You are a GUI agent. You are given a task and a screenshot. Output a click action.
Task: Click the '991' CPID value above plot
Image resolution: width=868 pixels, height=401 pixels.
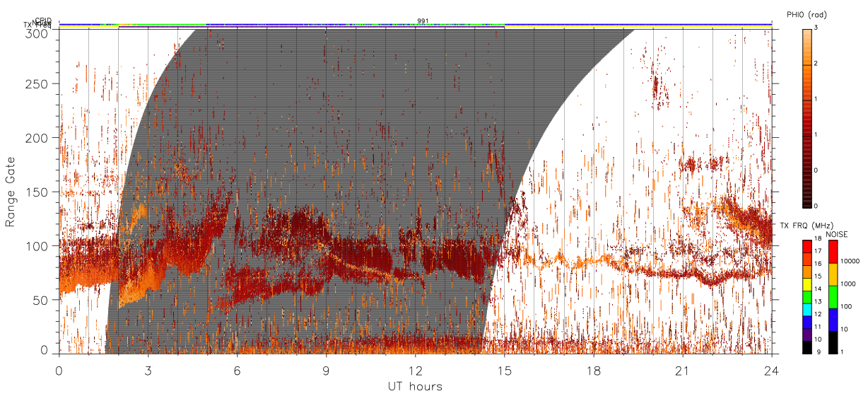(423, 21)
